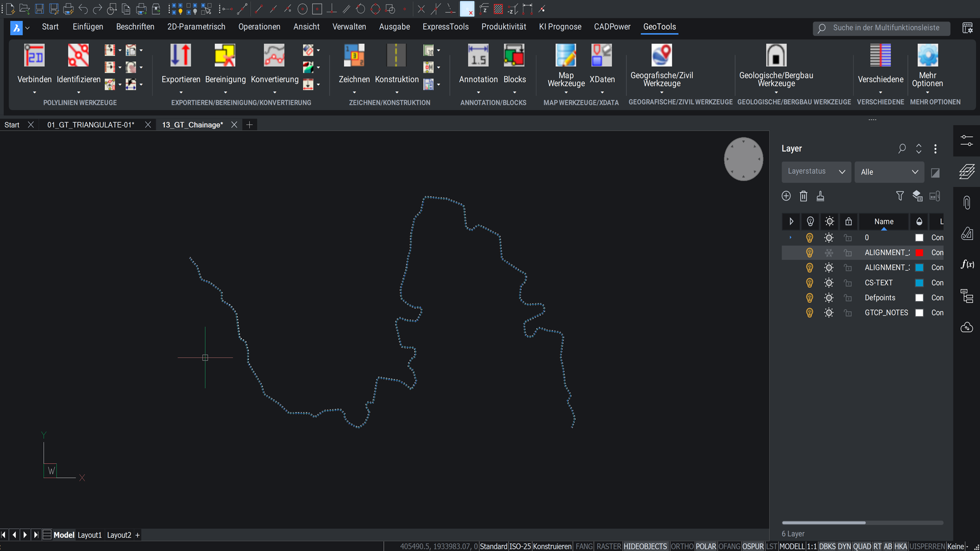
Task: Open the ExpressTools ribbon menu
Action: pyautogui.click(x=445, y=27)
